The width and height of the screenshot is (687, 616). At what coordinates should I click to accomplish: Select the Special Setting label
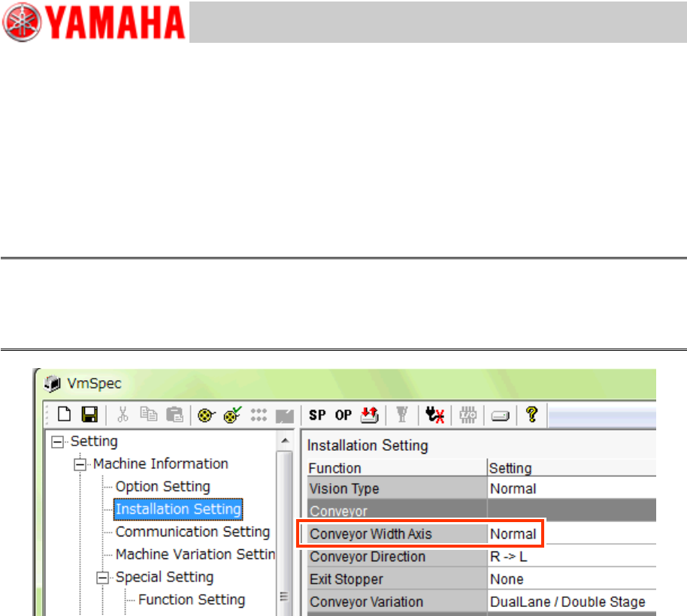click(165, 577)
